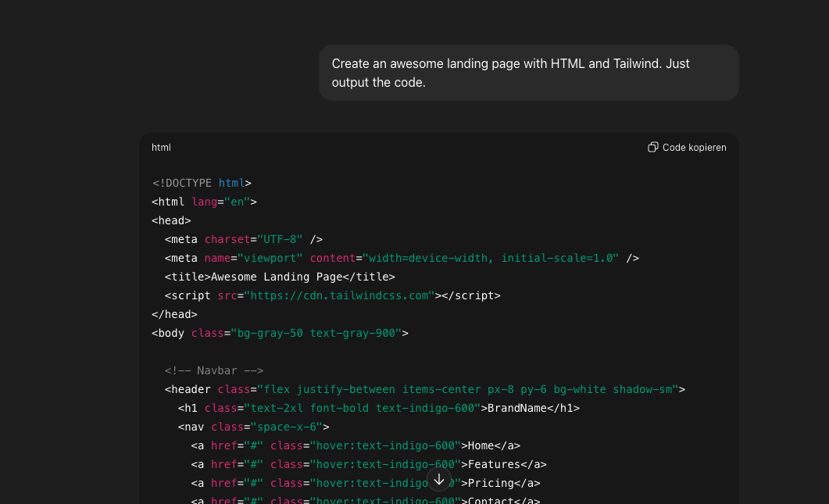This screenshot has height=504, width=829.
Task: Click the "BrandName" heading text in the code
Action: [x=517, y=407]
